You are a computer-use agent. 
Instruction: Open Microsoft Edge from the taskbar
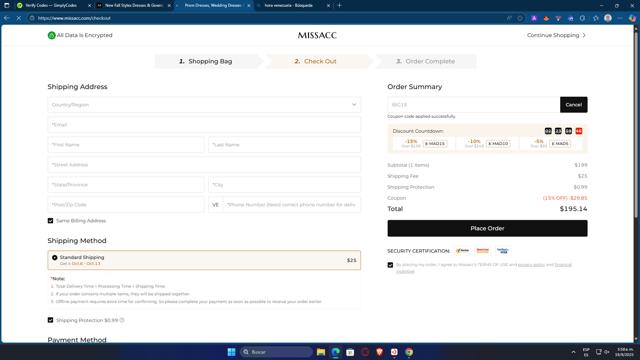pos(336,352)
